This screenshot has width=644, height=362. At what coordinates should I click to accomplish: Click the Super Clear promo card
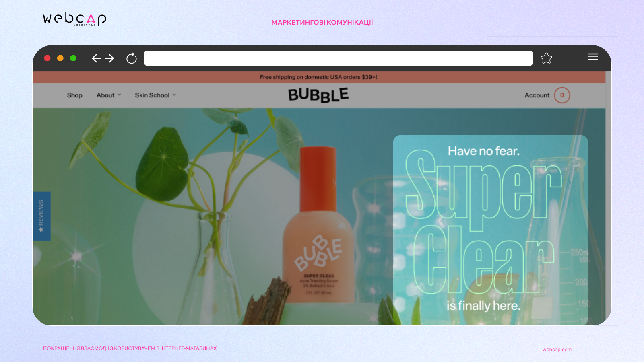click(x=490, y=230)
